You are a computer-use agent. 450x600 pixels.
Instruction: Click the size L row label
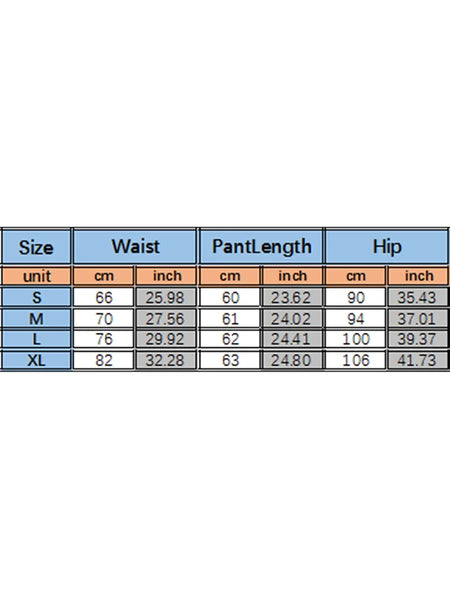[36, 339]
